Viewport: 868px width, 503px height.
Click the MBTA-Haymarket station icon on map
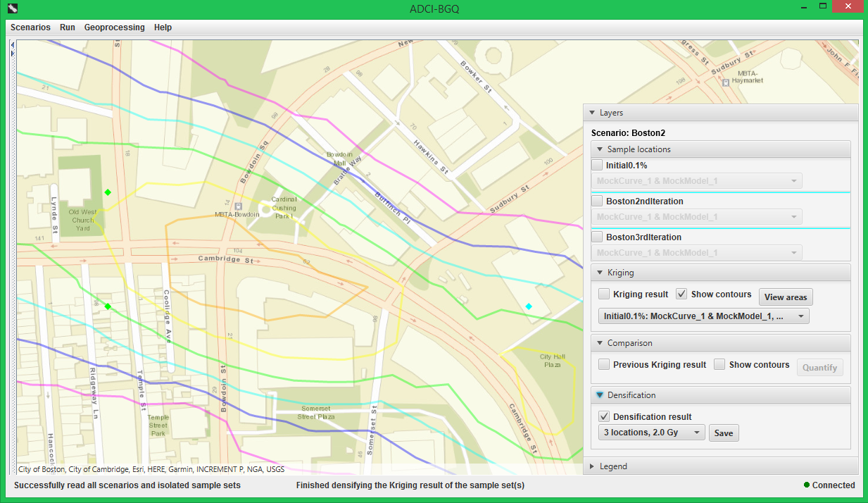726,83
